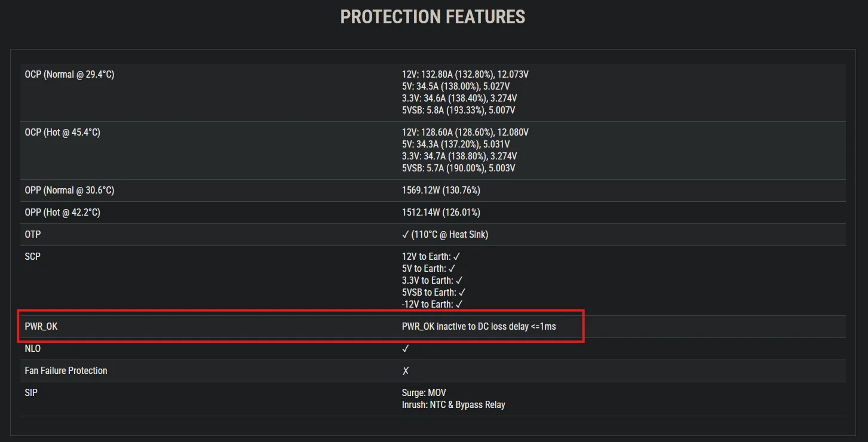
Task: Click the NLO checkmark icon
Action: 406,349
